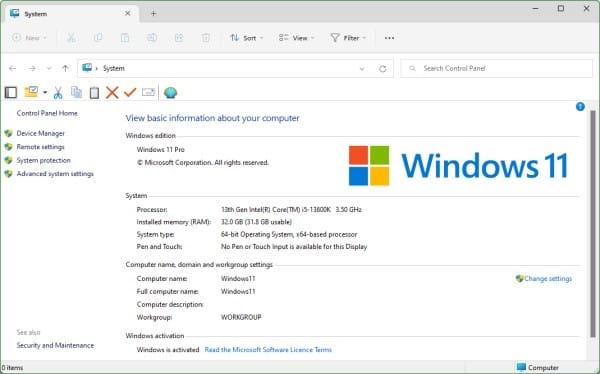
Task: Click the 32.0 GB installed memory value
Action: pos(256,222)
